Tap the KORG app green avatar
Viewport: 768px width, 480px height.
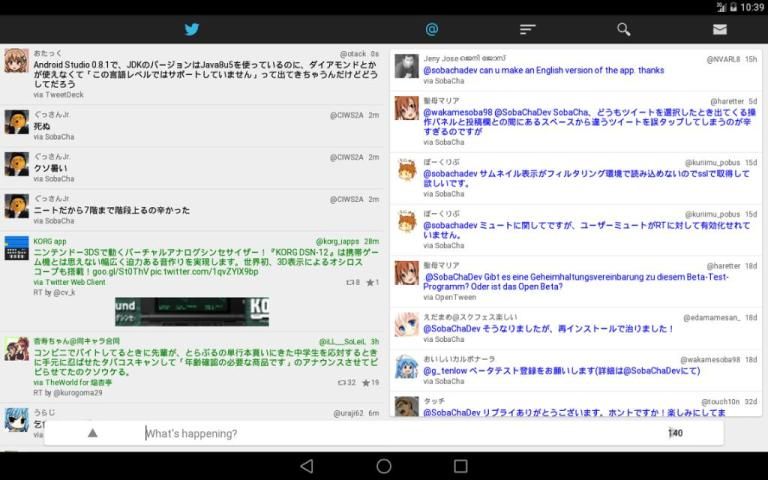[x=16, y=249]
